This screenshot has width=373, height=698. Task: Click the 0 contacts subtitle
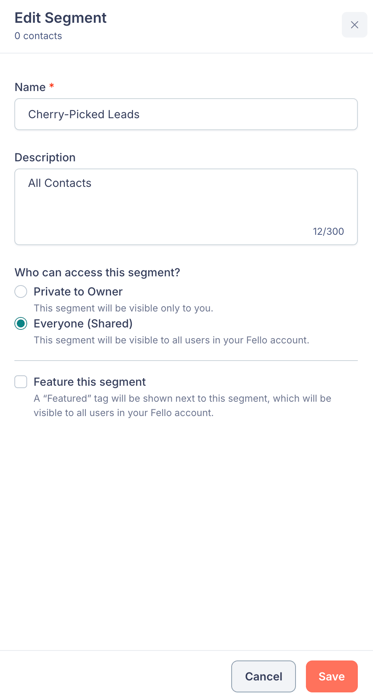click(x=38, y=36)
